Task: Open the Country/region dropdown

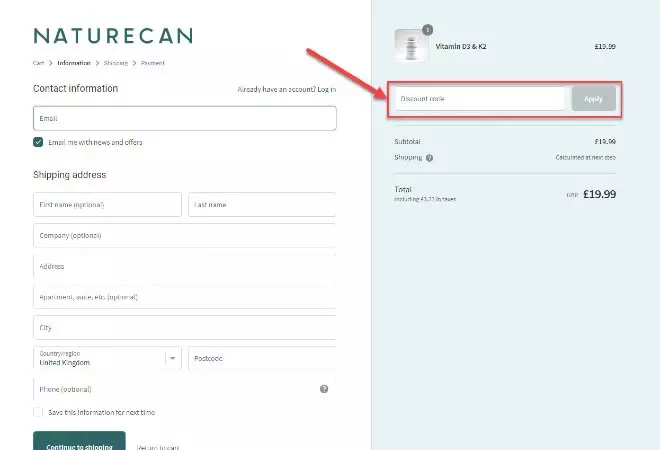Action: pyautogui.click(x=107, y=359)
